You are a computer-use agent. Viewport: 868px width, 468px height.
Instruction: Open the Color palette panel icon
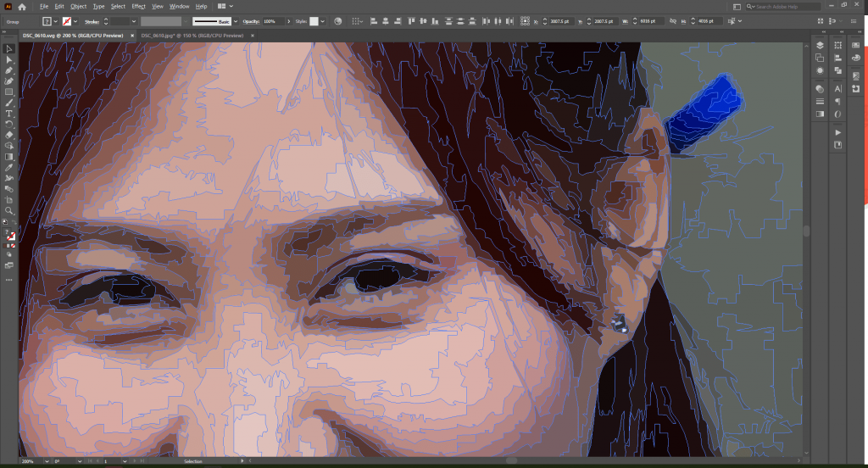pyautogui.click(x=856, y=58)
